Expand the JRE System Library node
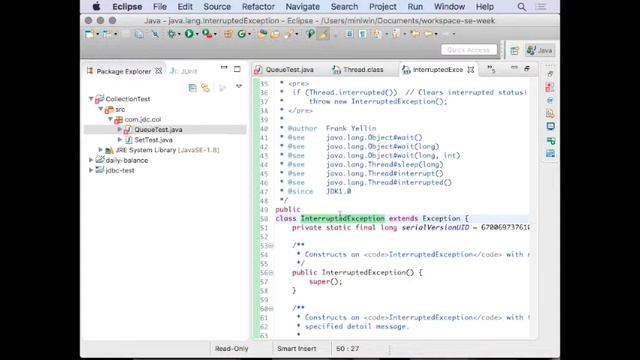The width and height of the screenshot is (640, 360). [x=101, y=150]
